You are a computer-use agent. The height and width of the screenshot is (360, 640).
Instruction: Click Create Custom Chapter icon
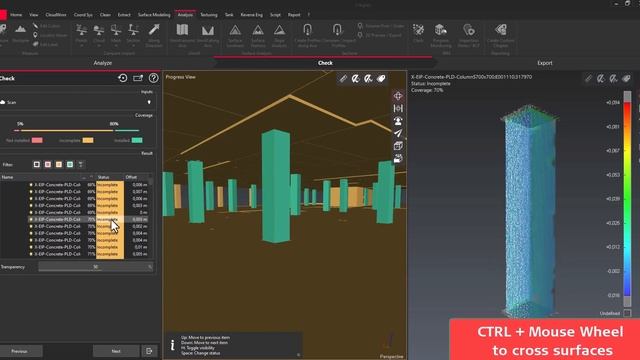pyautogui.click(x=500, y=30)
